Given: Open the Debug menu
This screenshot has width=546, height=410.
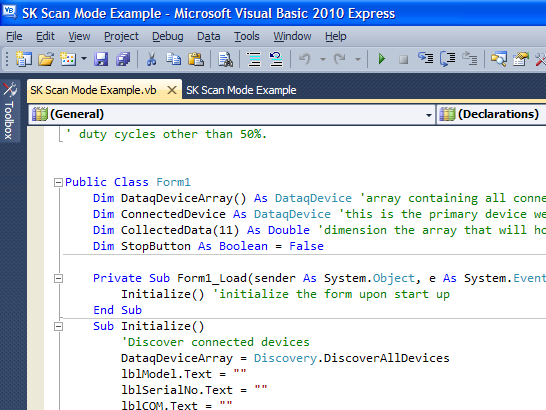Looking at the screenshot, I should click(167, 36).
